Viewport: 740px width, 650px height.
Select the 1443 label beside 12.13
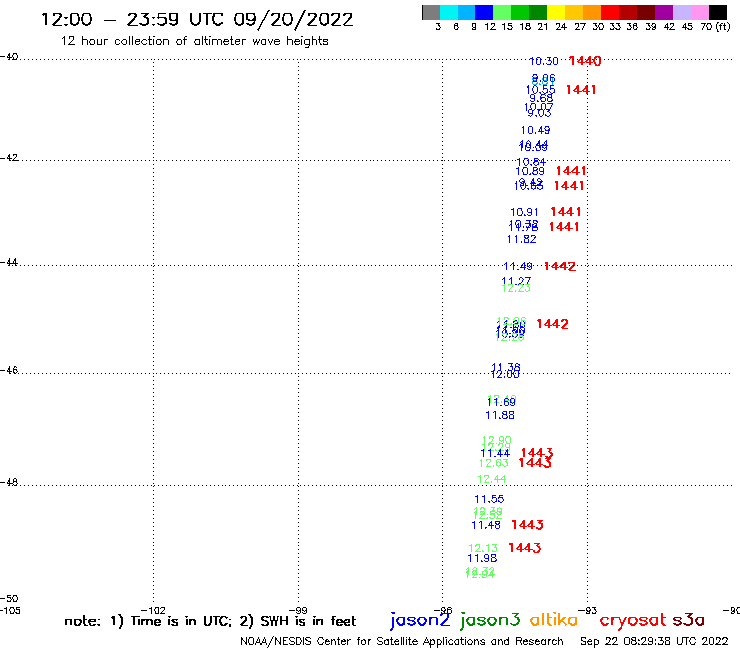pos(524,548)
